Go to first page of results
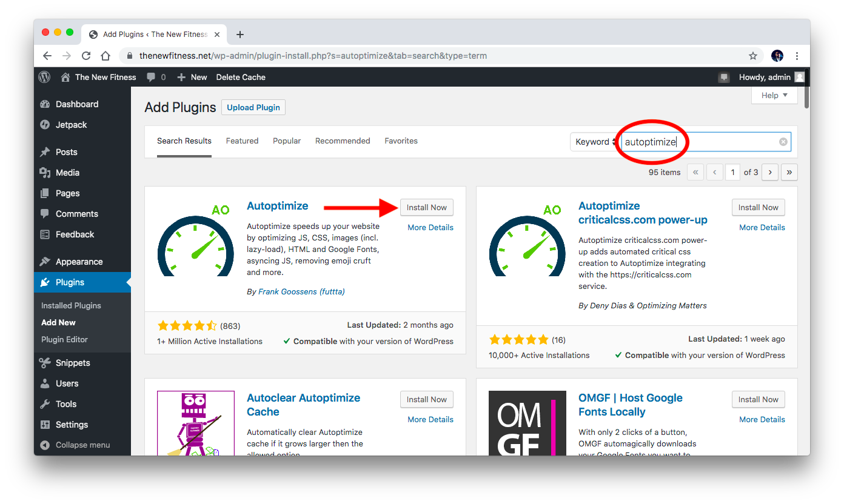The width and height of the screenshot is (844, 504). click(x=695, y=172)
